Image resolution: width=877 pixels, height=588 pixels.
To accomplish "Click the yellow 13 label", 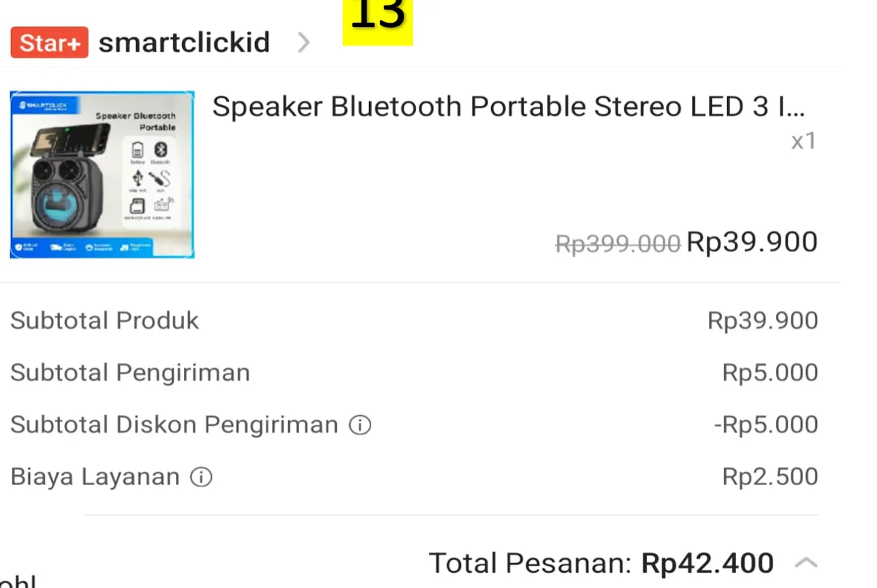I will point(378,18).
